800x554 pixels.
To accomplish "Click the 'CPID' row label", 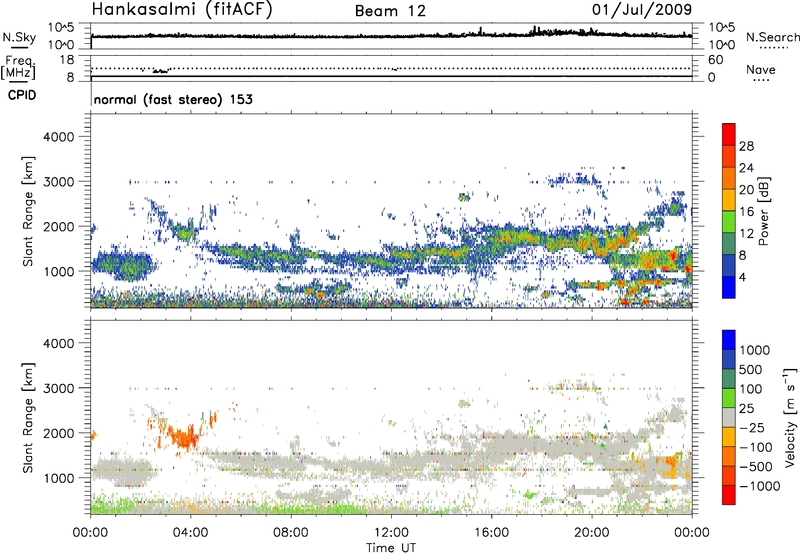I will pyautogui.click(x=22, y=95).
